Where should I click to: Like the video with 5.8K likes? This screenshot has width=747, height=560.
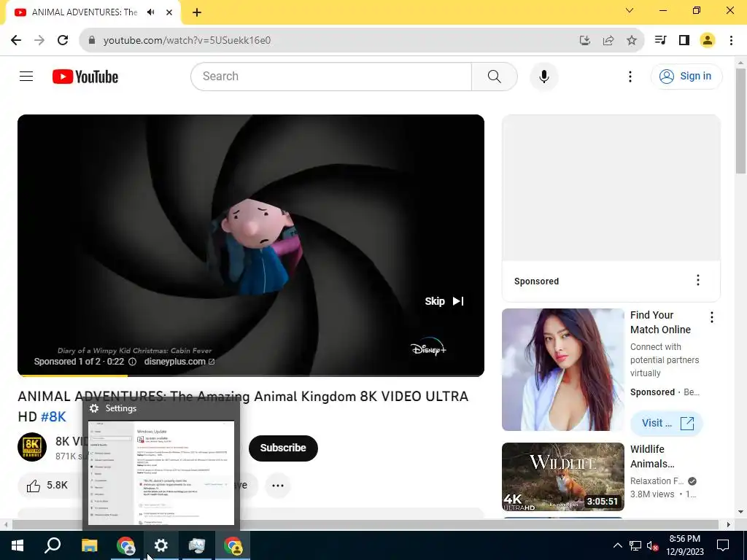pyautogui.click(x=47, y=485)
